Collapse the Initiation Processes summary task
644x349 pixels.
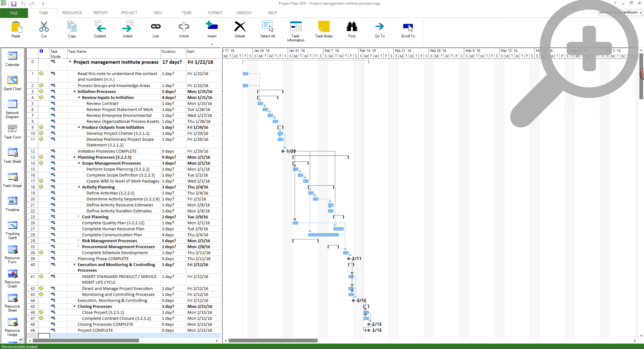[74, 91]
